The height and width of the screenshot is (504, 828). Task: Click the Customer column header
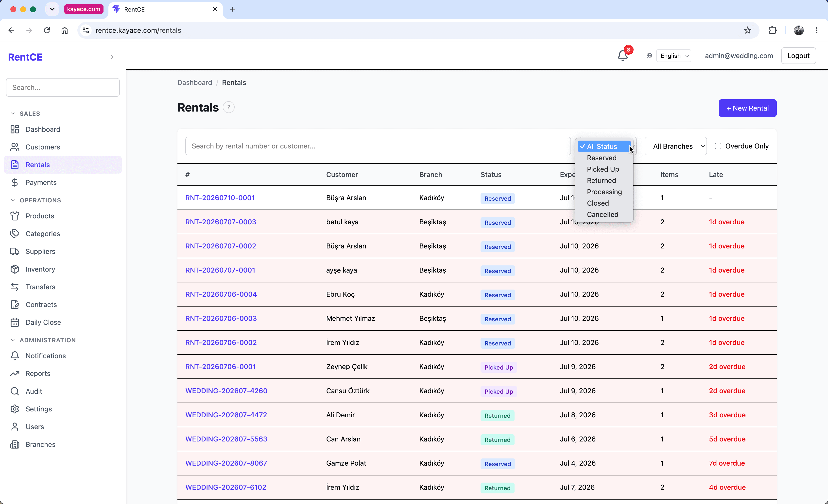tap(342, 175)
